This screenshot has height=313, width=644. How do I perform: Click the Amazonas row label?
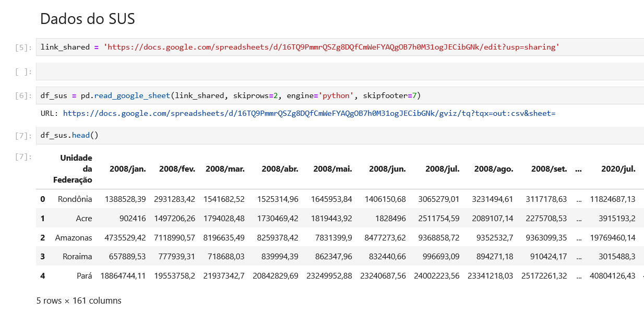tap(74, 237)
